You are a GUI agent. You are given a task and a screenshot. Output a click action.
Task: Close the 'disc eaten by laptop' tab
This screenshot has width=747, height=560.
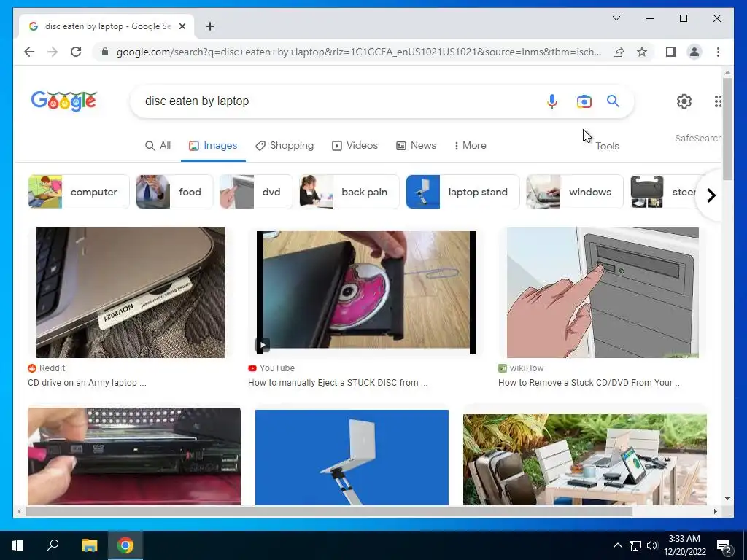182,26
